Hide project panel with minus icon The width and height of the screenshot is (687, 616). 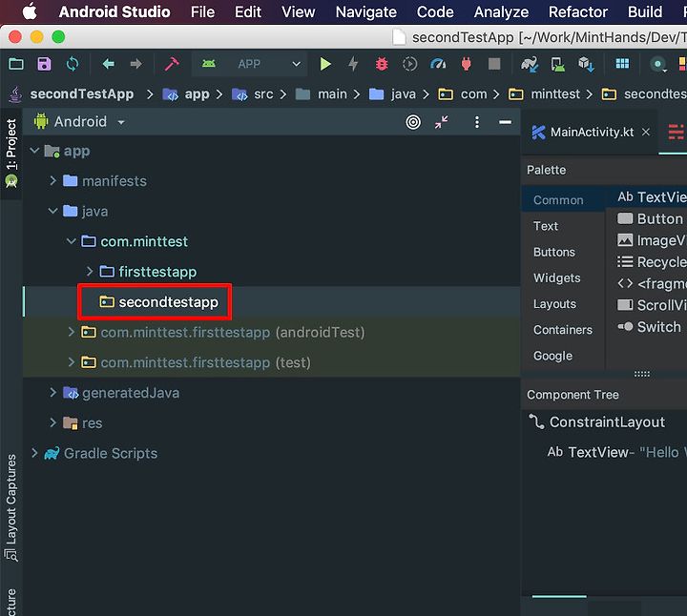coord(505,122)
